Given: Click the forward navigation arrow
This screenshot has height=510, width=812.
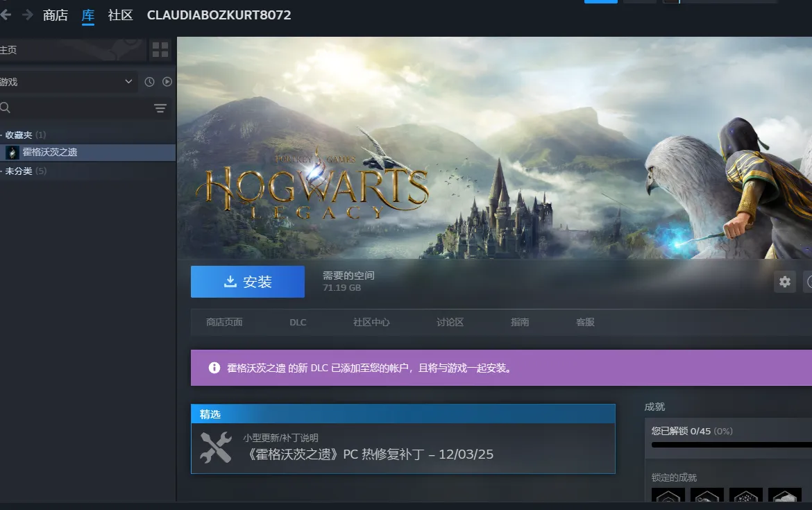Looking at the screenshot, I should 28,15.
